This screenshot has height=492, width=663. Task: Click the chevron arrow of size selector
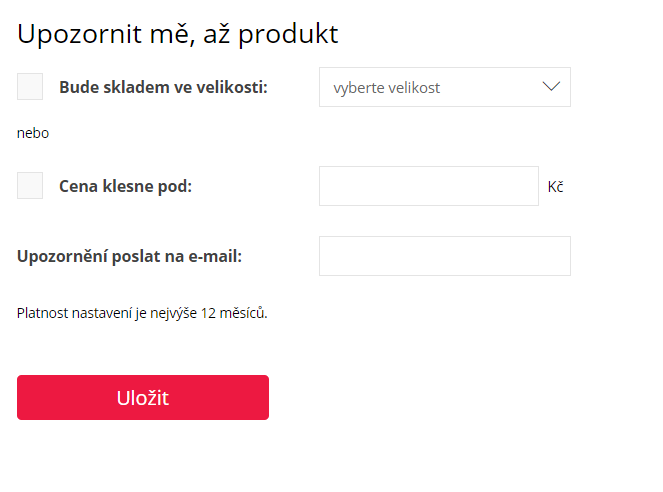(550, 87)
